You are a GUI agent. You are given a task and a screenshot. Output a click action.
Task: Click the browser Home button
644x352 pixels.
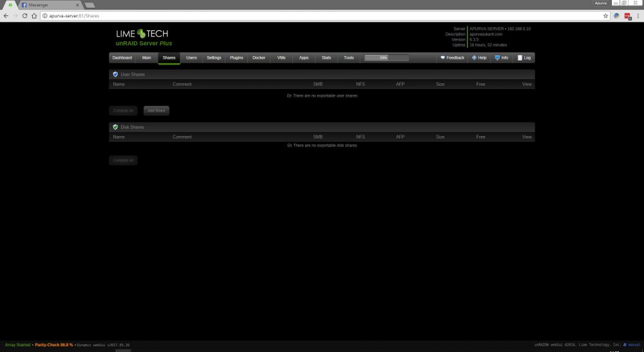[x=34, y=16]
